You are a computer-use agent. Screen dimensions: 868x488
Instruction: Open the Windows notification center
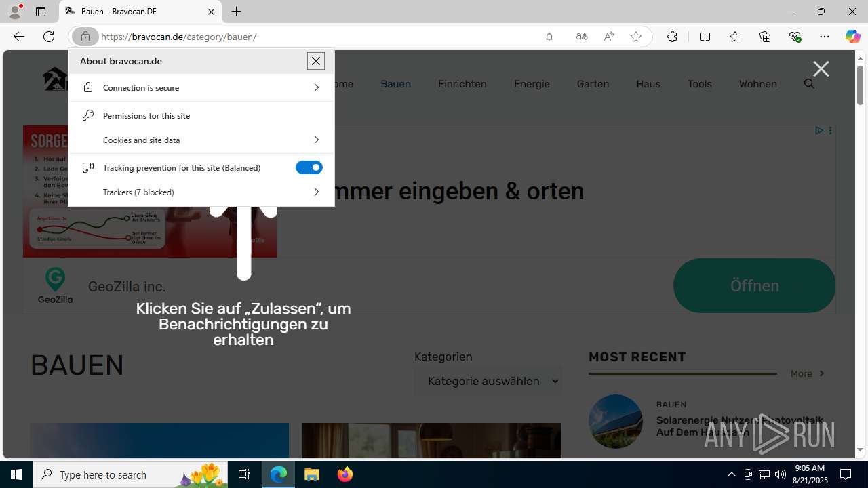(846, 474)
